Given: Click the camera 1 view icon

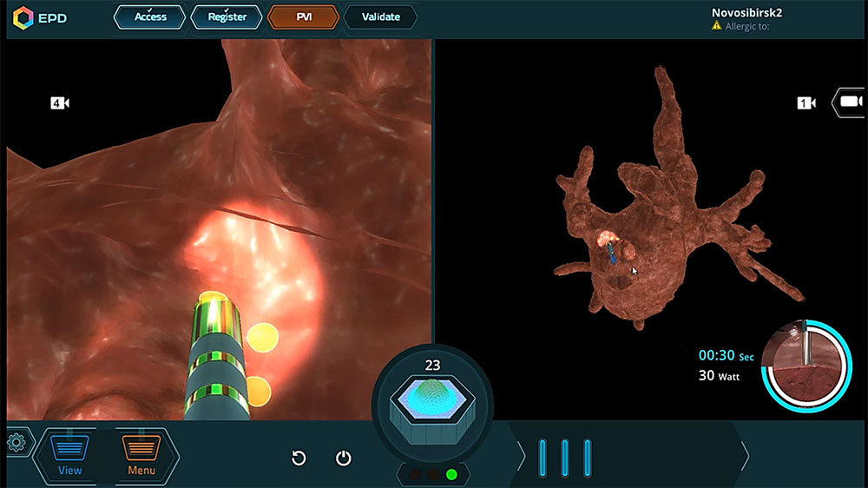Looking at the screenshot, I should [x=807, y=103].
